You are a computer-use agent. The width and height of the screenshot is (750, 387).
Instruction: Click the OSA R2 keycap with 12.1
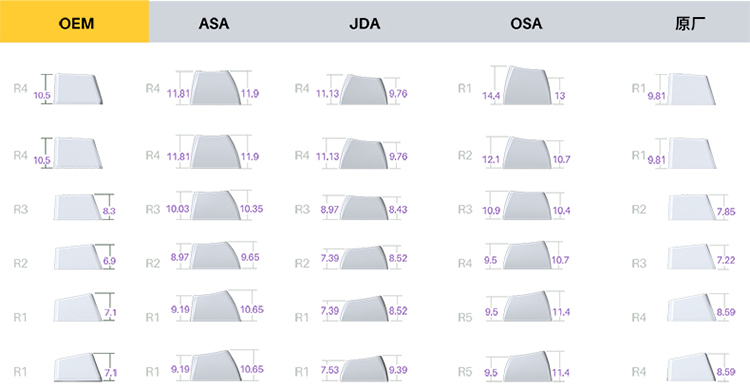[x=526, y=153]
